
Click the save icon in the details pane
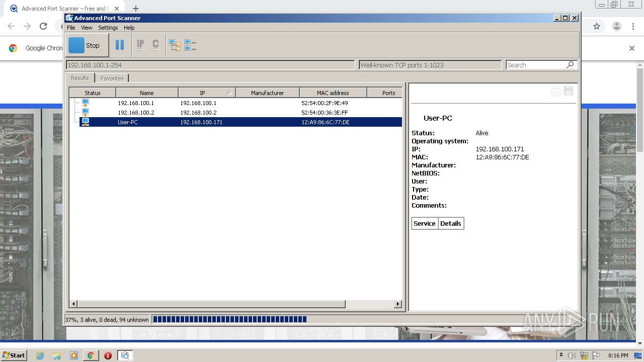[x=569, y=91]
